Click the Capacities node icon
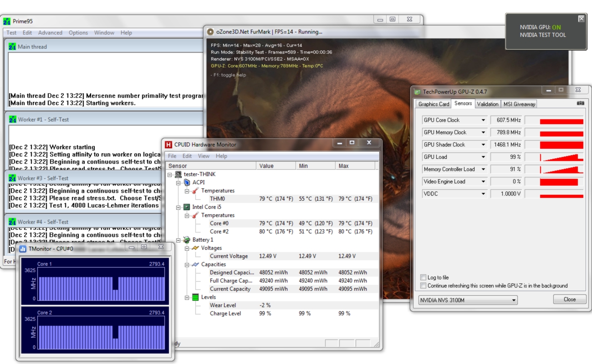Image resolution: width=592 pixels, height=364 pixels. coord(195,264)
